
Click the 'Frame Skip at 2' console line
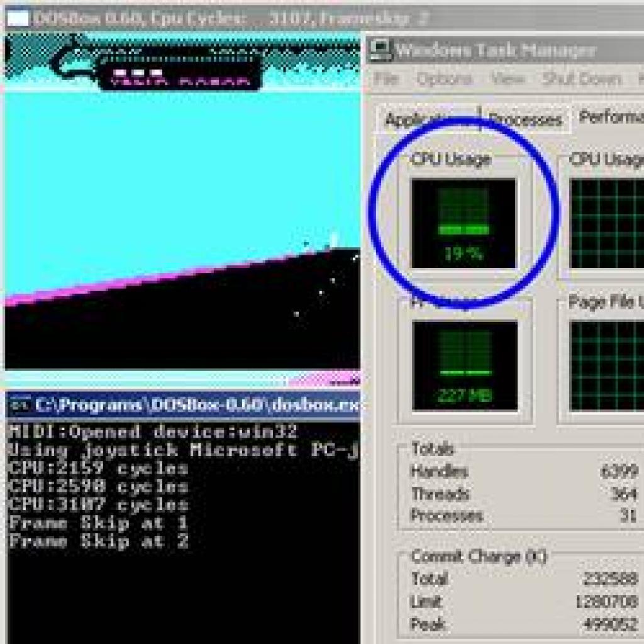click(x=99, y=541)
